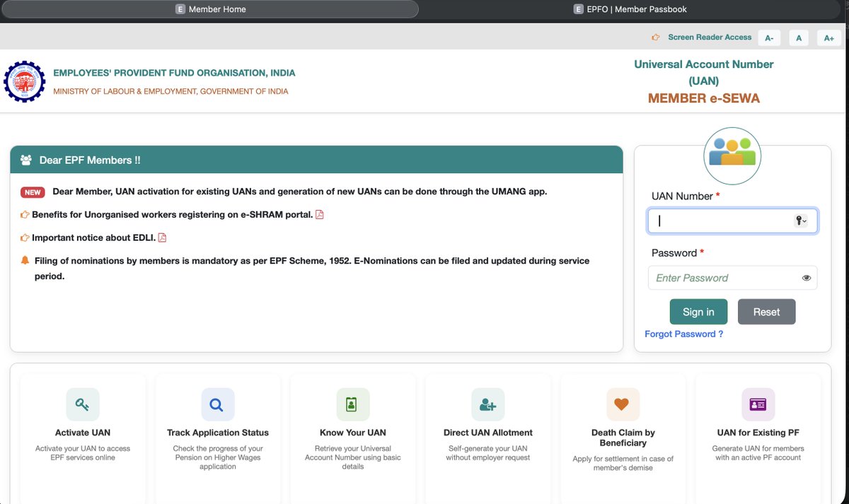Click the Know Your UAN badge icon
The height and width of the screenshot is (504, 849).
pyautogui.click(x=352, y=404)
